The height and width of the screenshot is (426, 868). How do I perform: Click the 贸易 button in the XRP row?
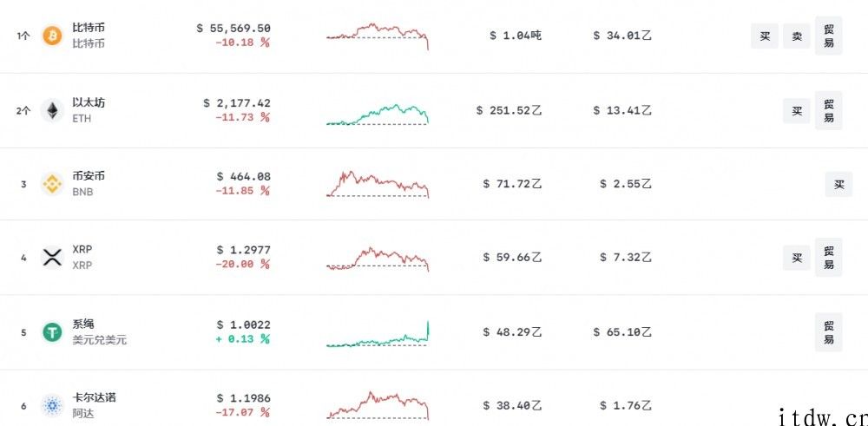[x=829, y=258]
